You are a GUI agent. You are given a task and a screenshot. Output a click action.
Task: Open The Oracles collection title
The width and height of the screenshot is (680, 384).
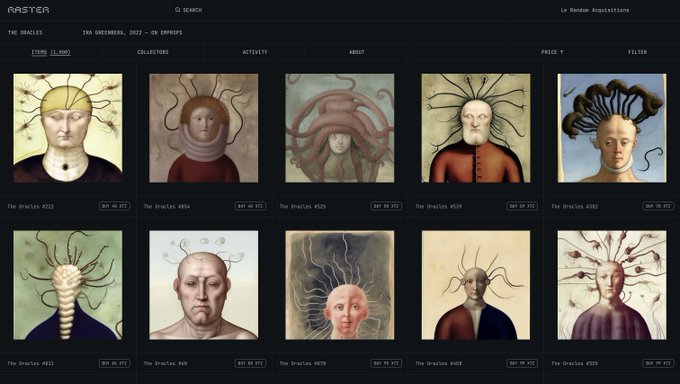click(x=25, y=33)
